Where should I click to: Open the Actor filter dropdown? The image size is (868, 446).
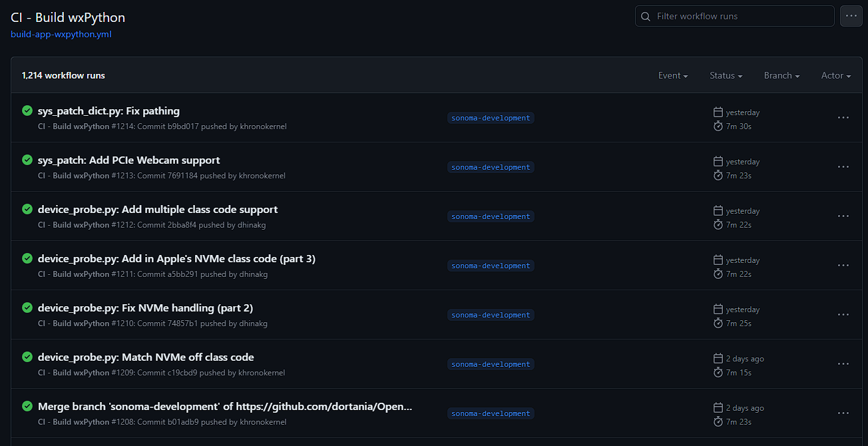(x=836, y=75)
